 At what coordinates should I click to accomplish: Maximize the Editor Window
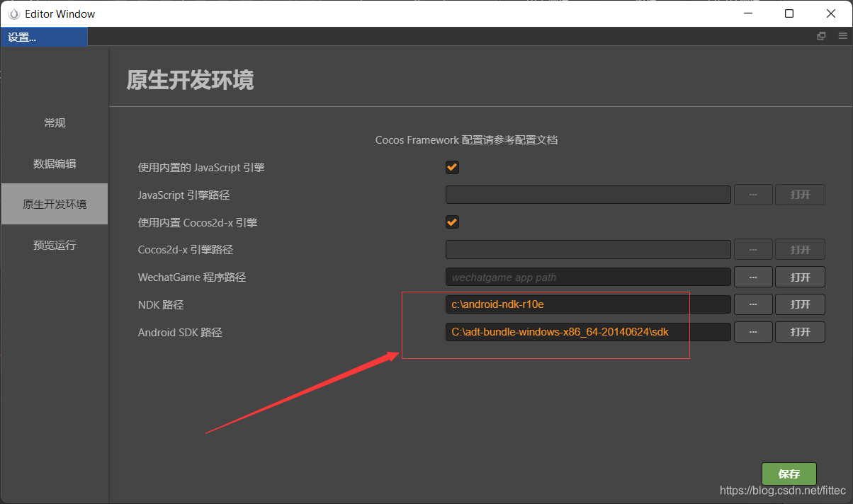789,13
